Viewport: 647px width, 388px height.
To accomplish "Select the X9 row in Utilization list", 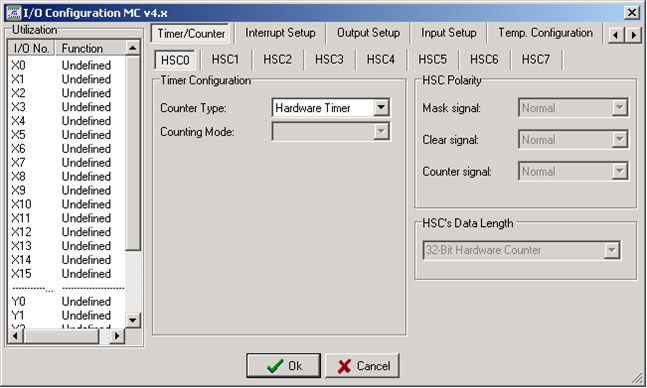I will tap(66, 190).
